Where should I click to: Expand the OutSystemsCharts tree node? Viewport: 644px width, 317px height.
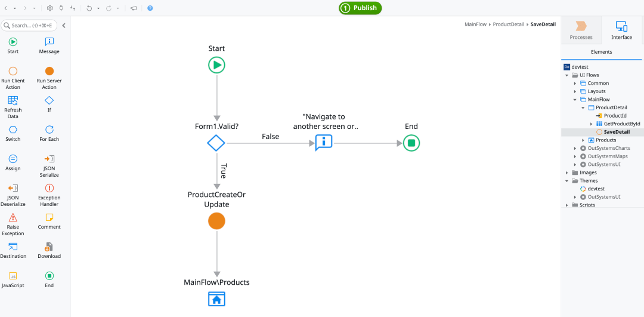pos(575,148)
